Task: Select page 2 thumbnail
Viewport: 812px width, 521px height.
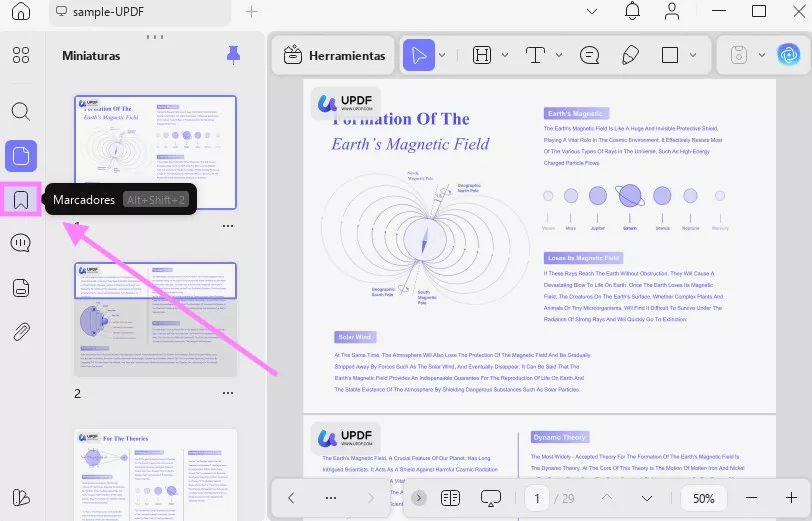Action: coord(155,319)
